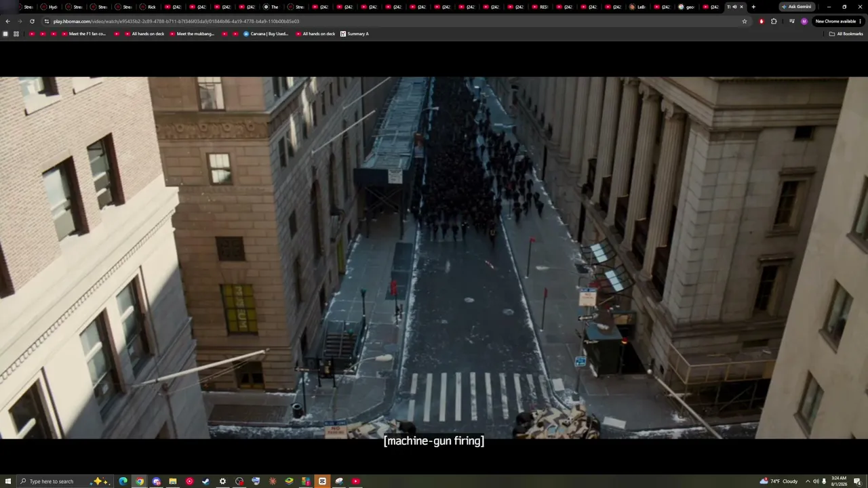868x488 pixels.
Task: Switch to the geor tab
Action: pos(686,7)
